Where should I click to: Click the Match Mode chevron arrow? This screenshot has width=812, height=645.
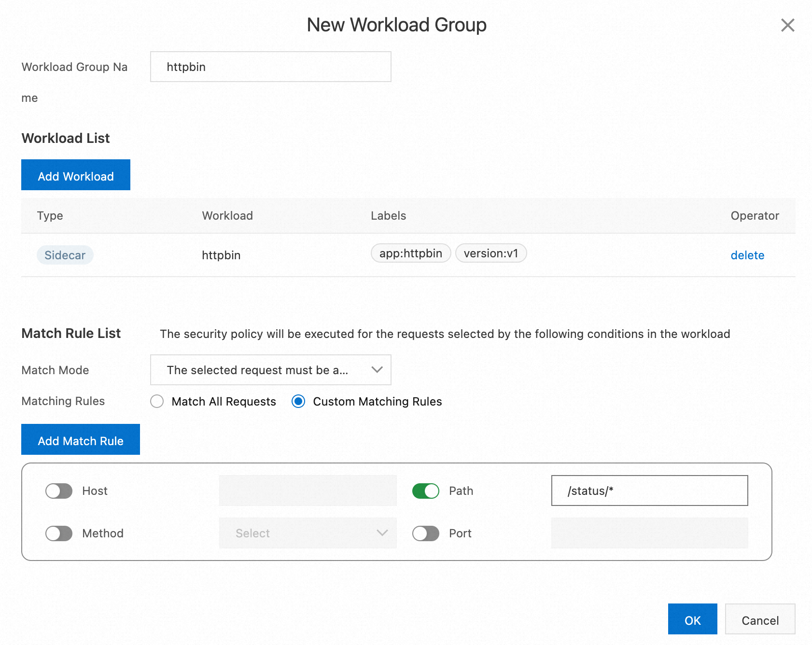pos(377,370)
